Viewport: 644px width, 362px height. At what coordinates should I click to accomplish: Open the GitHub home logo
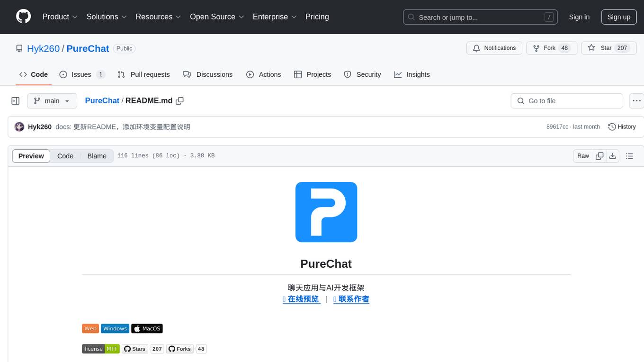coord(23,17)
